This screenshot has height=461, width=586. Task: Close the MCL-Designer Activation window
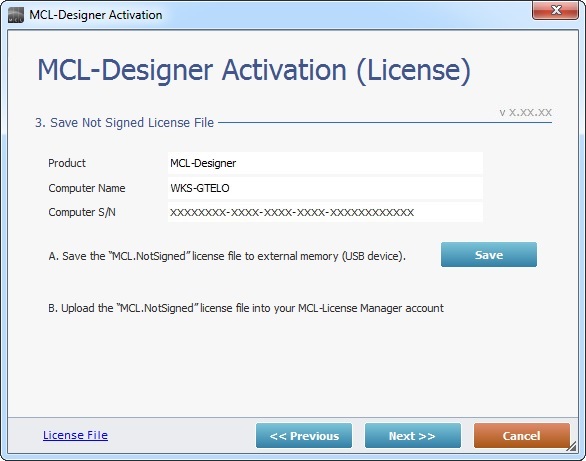point(555,10)
